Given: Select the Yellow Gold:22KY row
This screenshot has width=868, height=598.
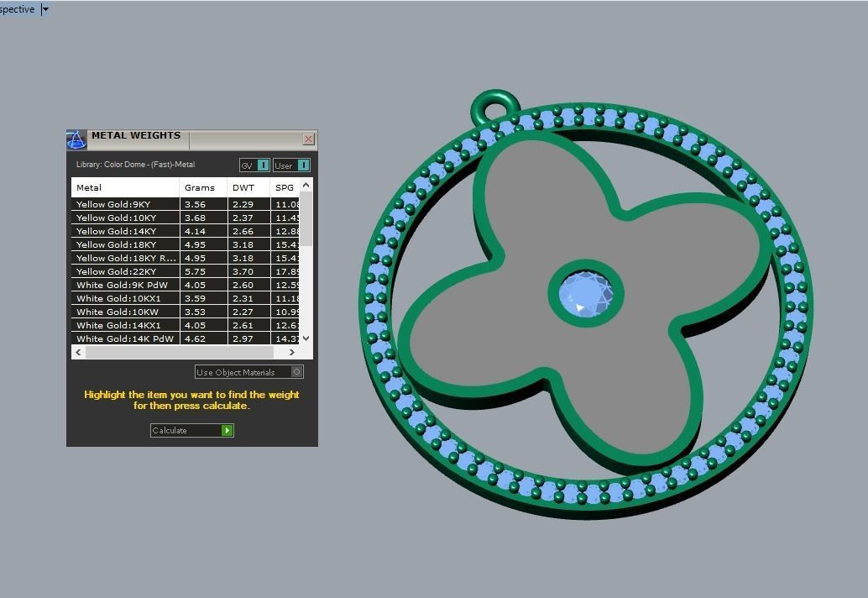Looking at the screenshot, I should (186, 271).
